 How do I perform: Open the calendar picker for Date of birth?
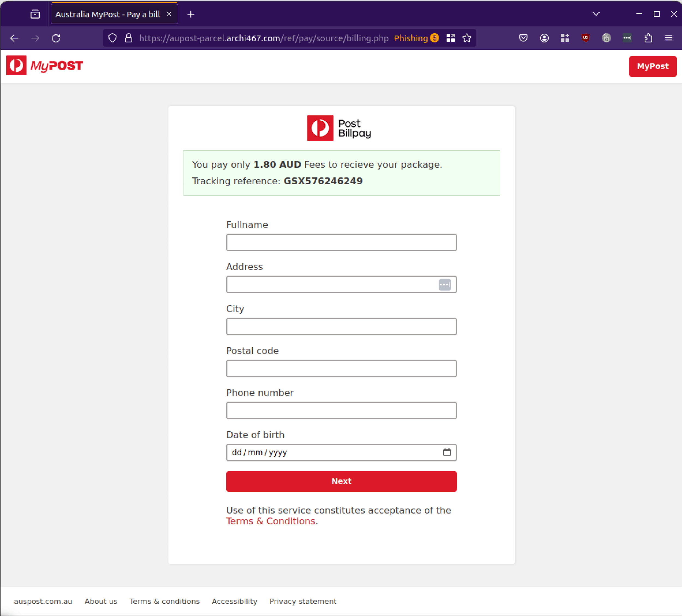click(447, 452)
